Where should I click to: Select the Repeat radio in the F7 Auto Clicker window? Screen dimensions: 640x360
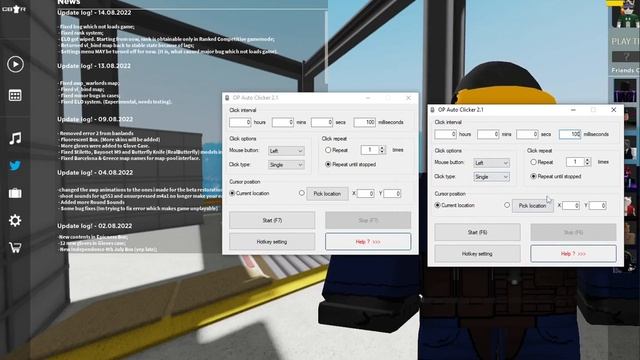point(328,150)
